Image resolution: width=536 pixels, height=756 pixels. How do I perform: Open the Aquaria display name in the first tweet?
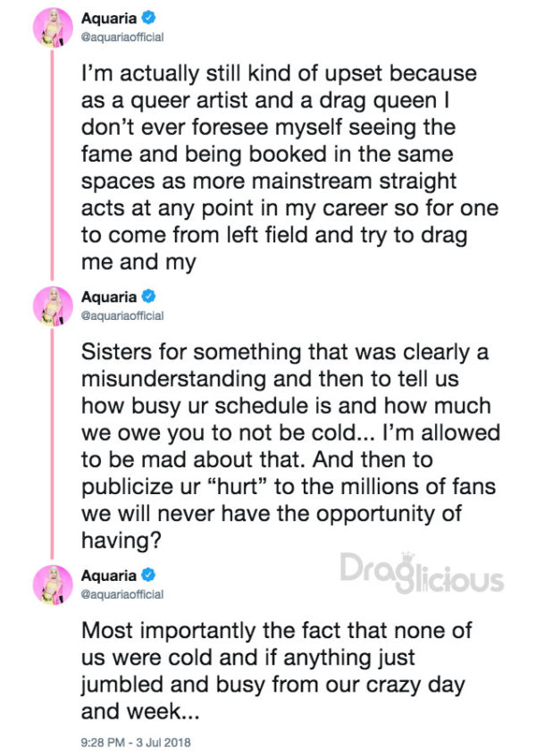coord(109,19)
